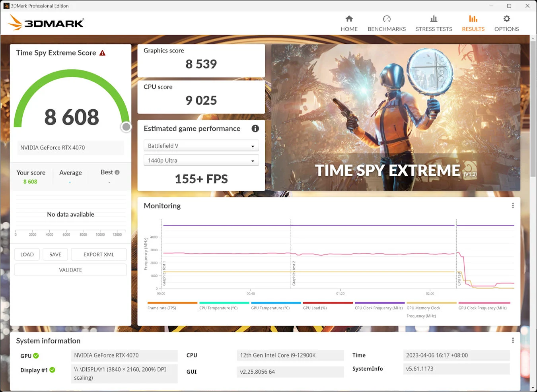537x392 pixels.
Task: Click the 3DMark app icon in title bar
Action: (6, 6)
